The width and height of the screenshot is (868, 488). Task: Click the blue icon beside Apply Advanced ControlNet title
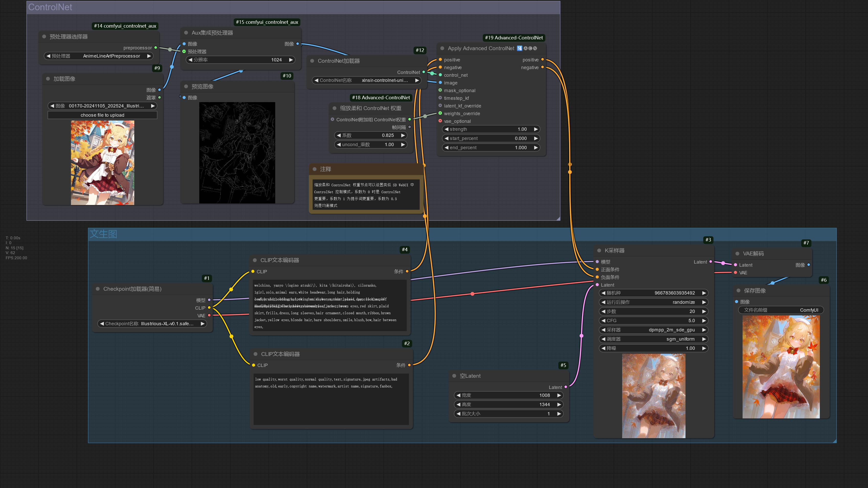[x=519, y=48]
